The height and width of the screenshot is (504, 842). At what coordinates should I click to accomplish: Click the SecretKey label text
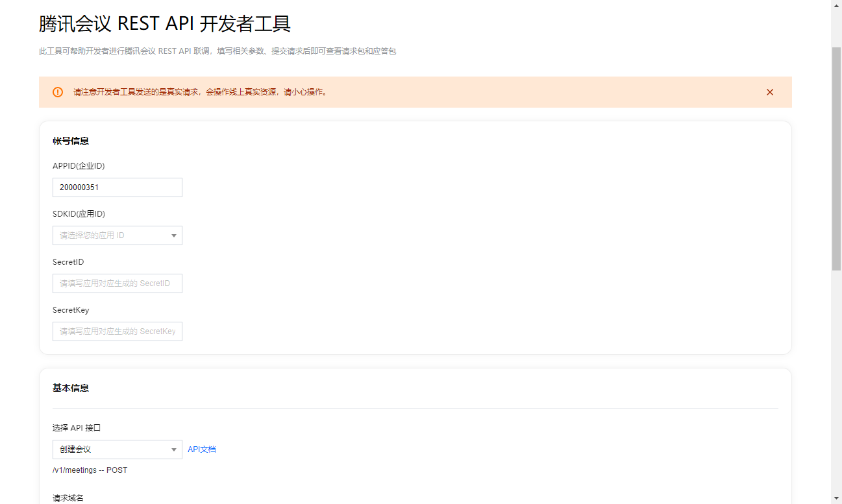[71, 310]
